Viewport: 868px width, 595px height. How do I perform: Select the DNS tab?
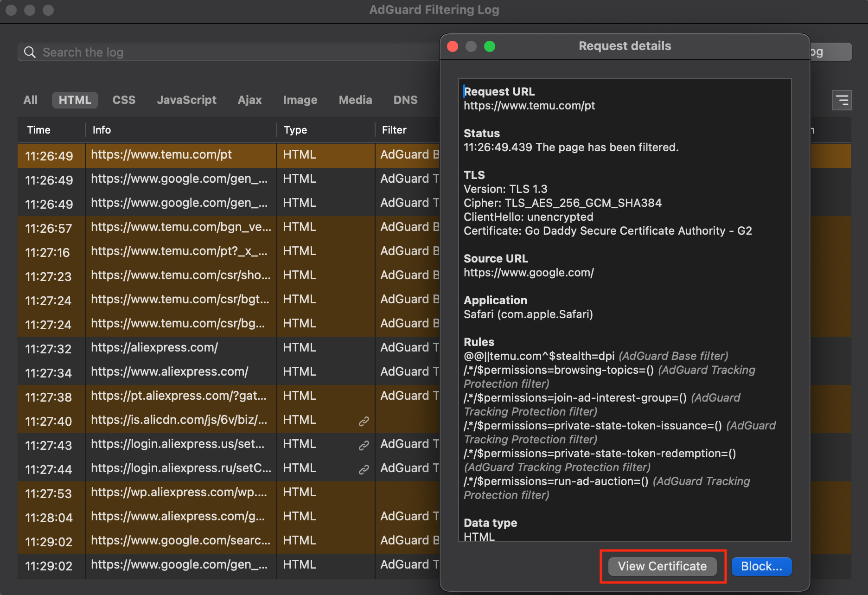coord(406,100)
